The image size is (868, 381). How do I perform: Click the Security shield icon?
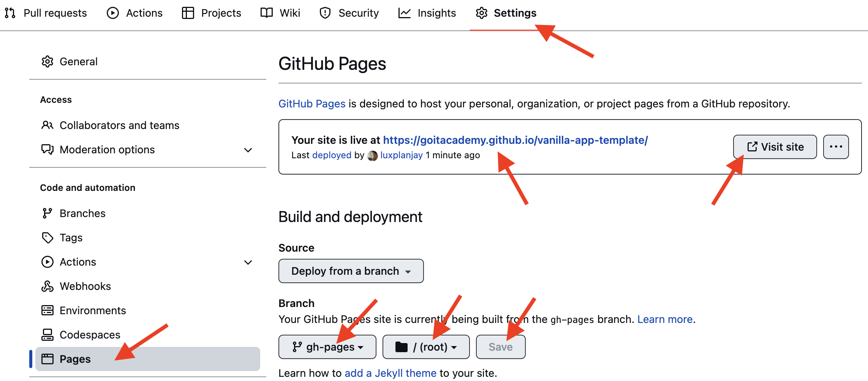[325, 13]
